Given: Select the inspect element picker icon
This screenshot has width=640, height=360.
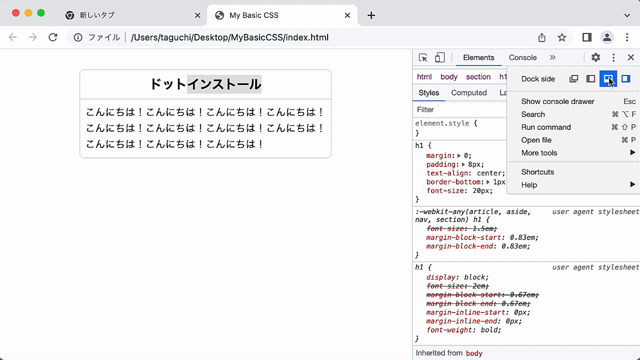Looking at the screenshot, I should click(x=423, y=58).
